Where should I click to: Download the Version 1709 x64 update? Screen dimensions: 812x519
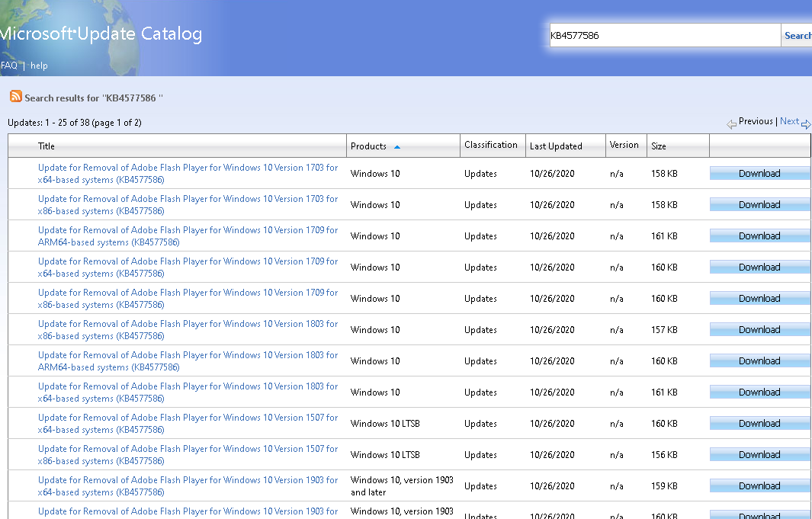(759, 267)
